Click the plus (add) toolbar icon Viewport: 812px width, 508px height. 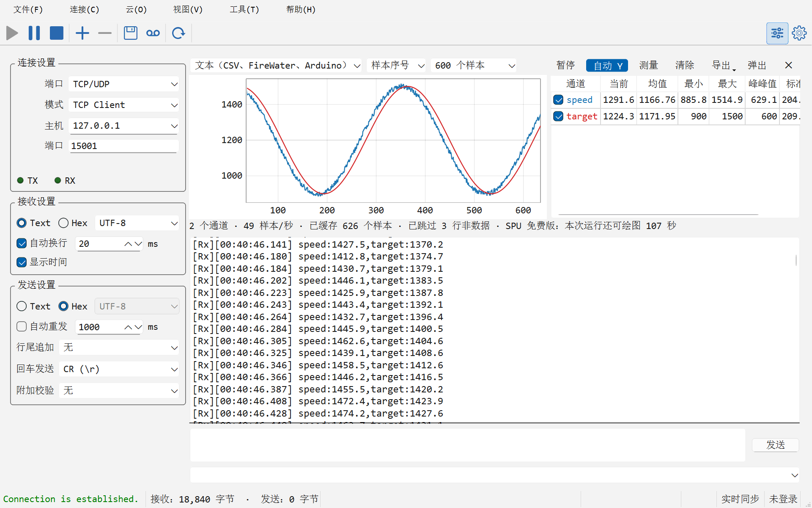coord(82,33)
